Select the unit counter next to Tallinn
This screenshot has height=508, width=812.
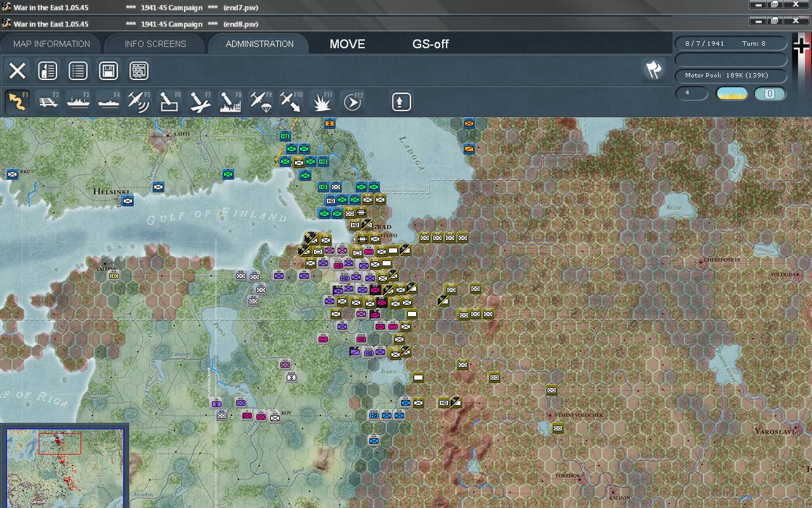[114, 276]
